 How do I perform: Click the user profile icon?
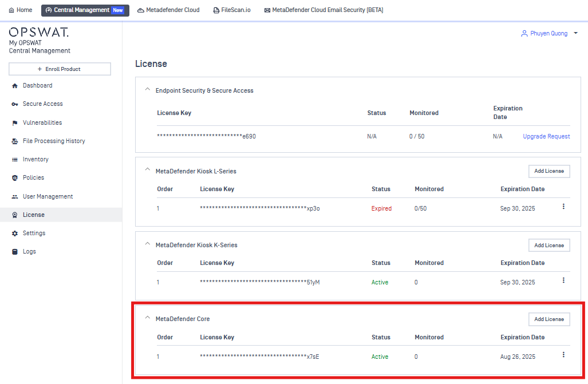[524, 34]
